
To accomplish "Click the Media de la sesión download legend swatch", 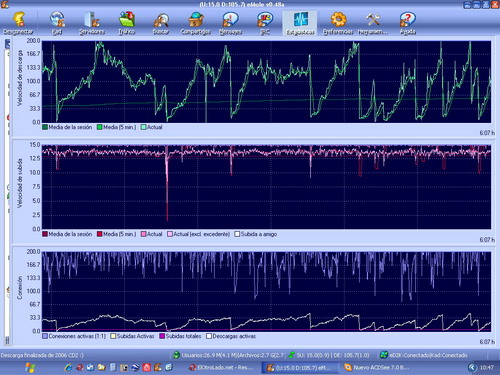I will point(45,127).
